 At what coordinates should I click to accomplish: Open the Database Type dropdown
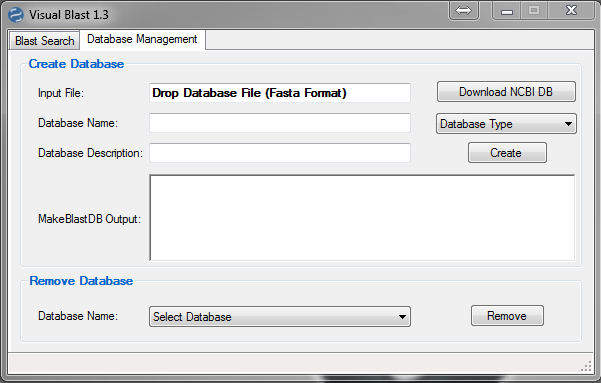click(506, 124)
